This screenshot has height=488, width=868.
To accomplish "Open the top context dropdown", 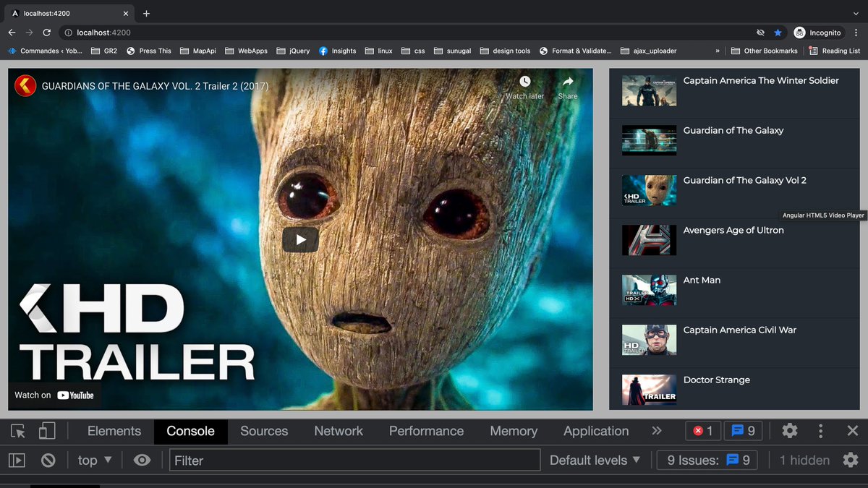I will tap(95, 461).
